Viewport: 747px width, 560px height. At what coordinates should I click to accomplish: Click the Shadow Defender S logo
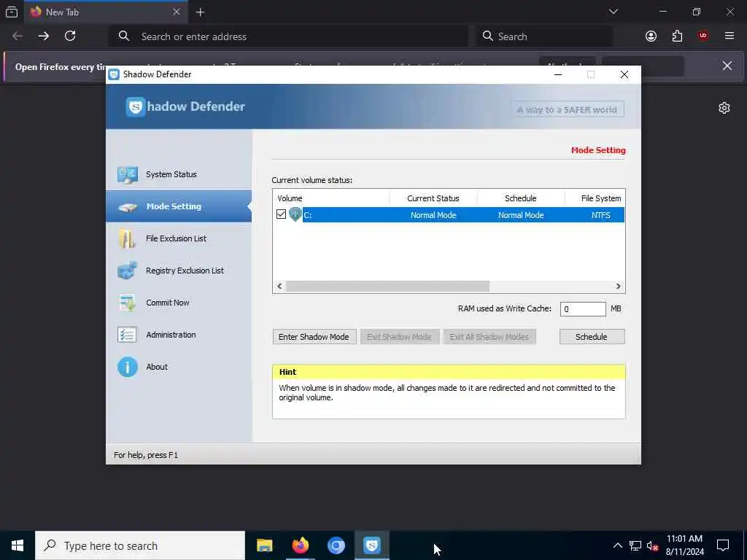point(135,106)
